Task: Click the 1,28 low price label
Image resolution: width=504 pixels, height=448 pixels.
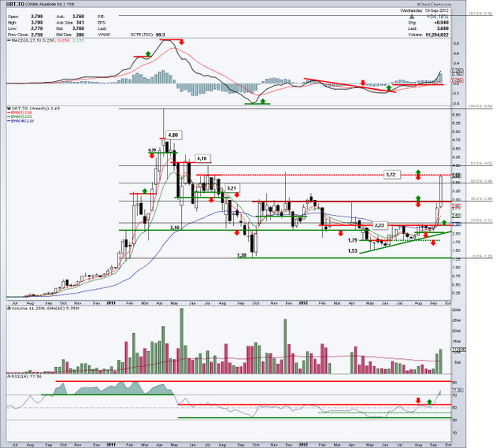Action: click(x=243, y=255)
